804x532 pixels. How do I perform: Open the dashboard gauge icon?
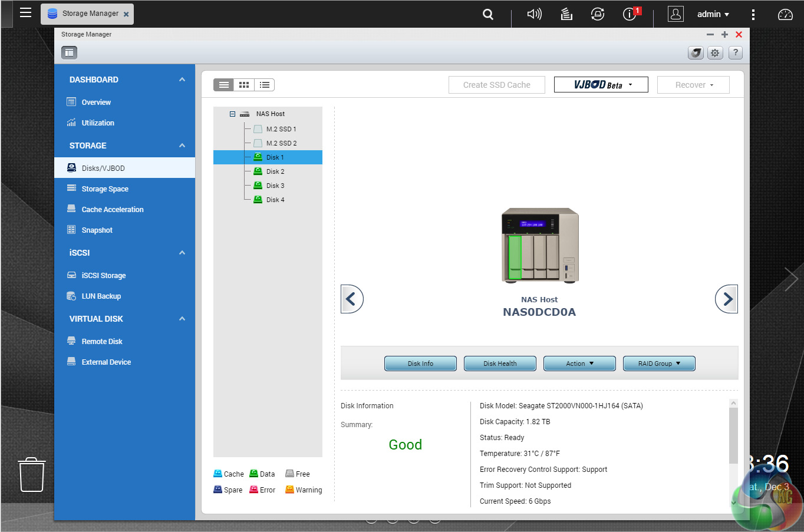(x=785, y=14)
